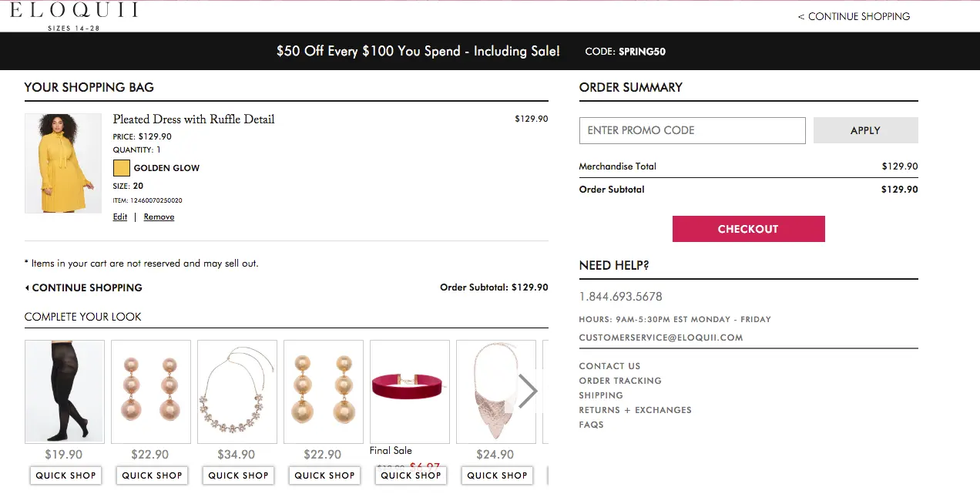Open the Contact Us link
Viewport: 980px width, 494px height.
point(609,366)
